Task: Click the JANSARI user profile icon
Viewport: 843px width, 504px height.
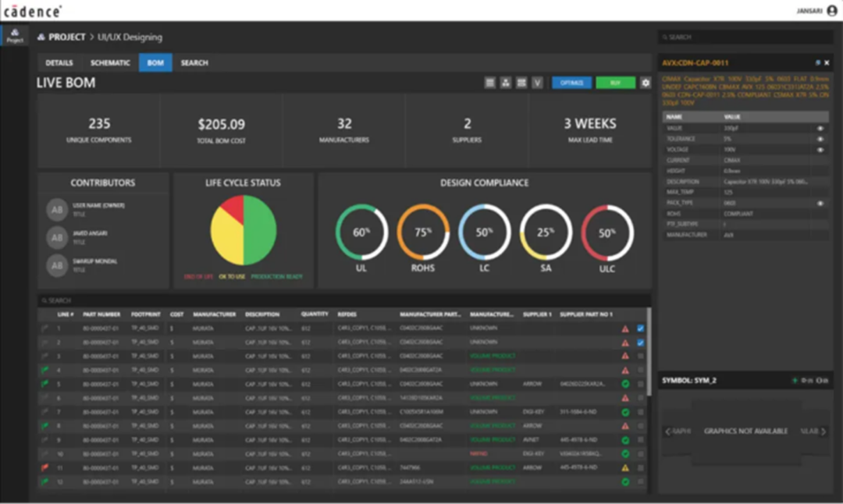Action: [831, 11]
